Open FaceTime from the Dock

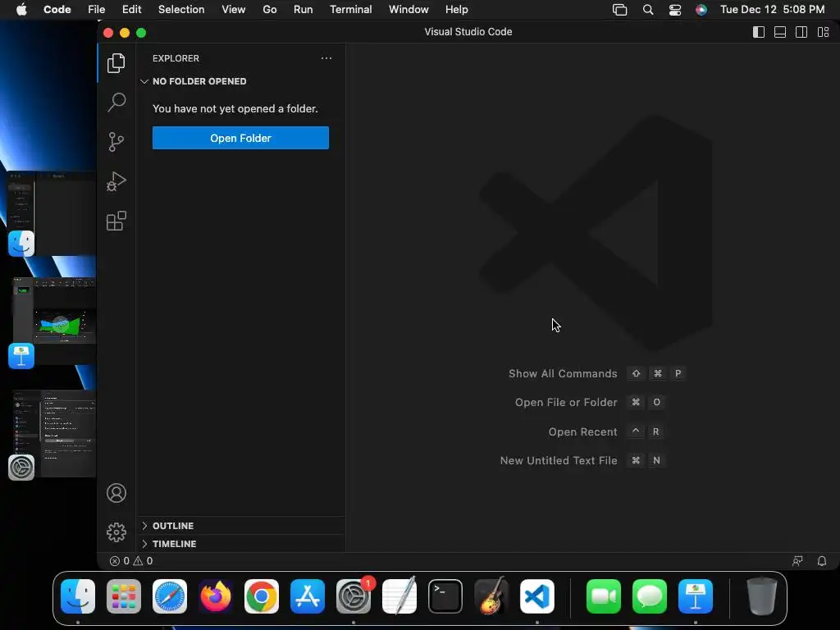[x=604, y=596]
